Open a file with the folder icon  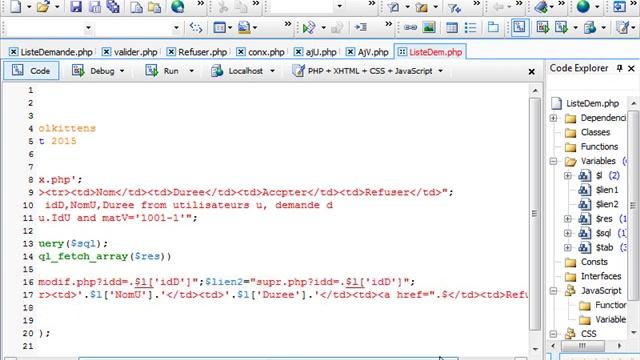point(43,7)
